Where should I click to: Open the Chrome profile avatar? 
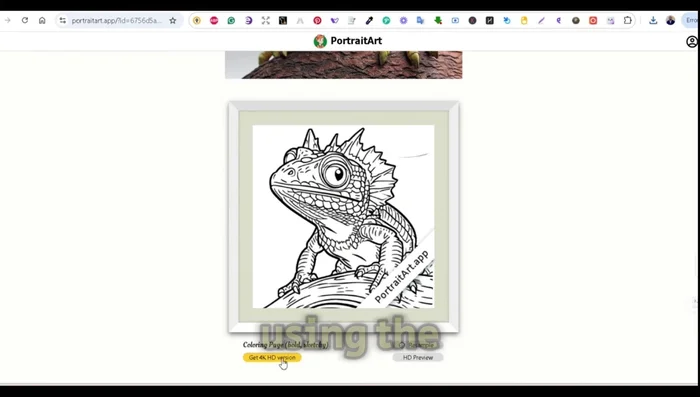point(671,21)
